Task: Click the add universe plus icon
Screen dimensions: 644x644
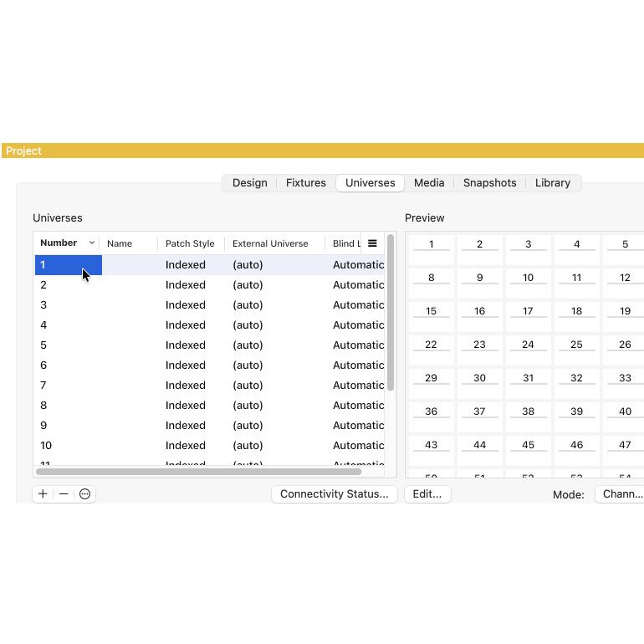Action: coord(43,494)
